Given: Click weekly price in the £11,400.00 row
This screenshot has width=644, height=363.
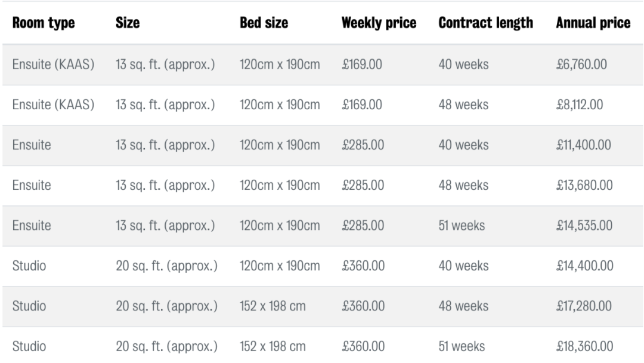Looking at the screenshot, I should tap(363, 145).
